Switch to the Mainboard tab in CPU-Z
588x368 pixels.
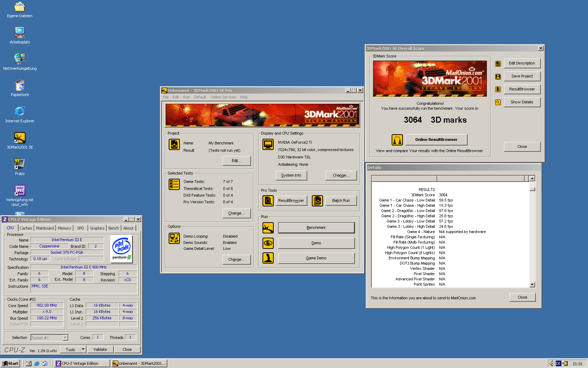pyautogui.click(x=45, y=228)
